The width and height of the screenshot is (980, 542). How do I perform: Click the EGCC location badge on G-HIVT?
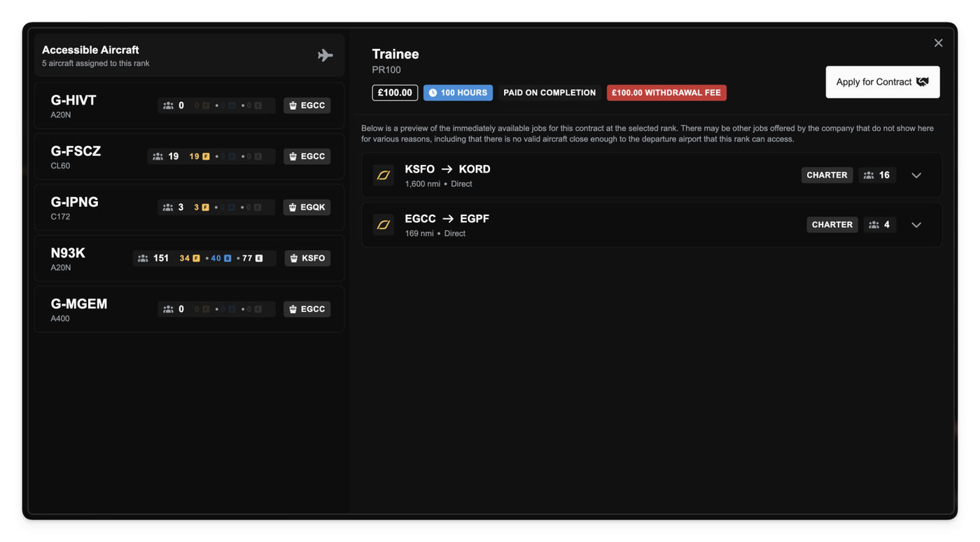point(307,106)
